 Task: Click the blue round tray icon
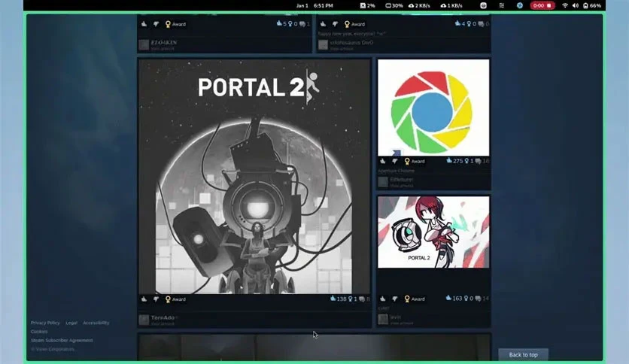pos(519,5)
